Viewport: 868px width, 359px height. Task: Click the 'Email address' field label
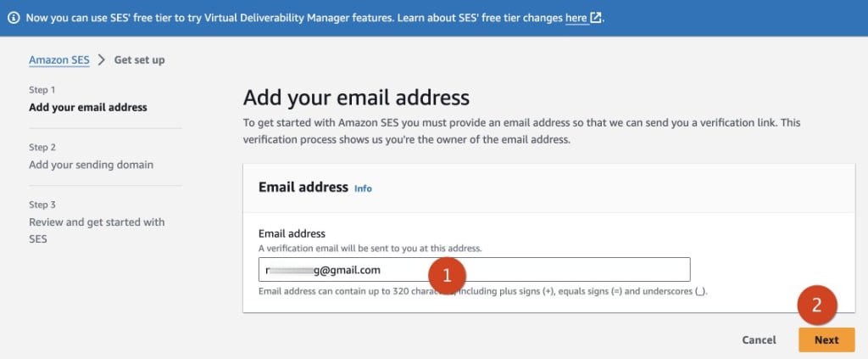pyautogui.click(x=292, y=233)
